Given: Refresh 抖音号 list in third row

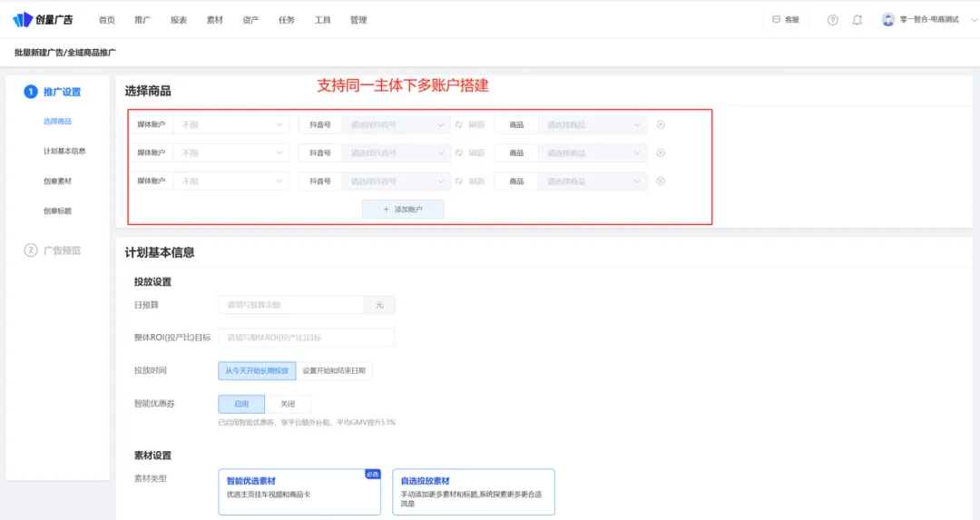Looking at the screenshot, I should pos(470,182).
